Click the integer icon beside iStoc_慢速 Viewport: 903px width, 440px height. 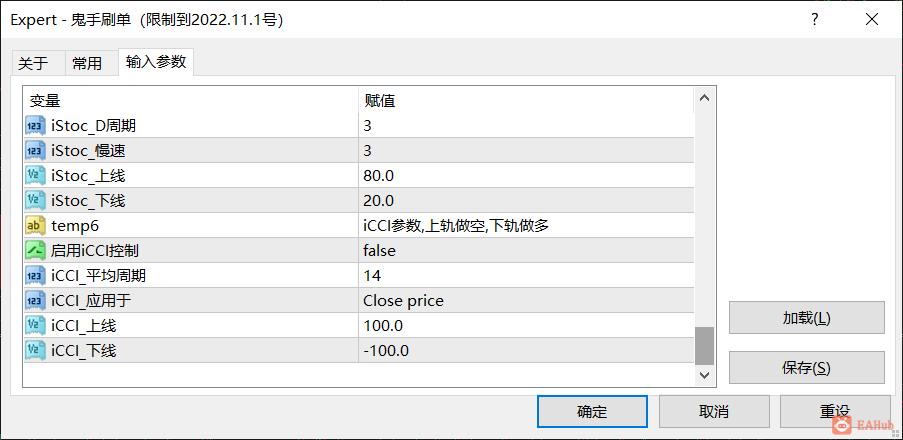[x=35, y=150]
